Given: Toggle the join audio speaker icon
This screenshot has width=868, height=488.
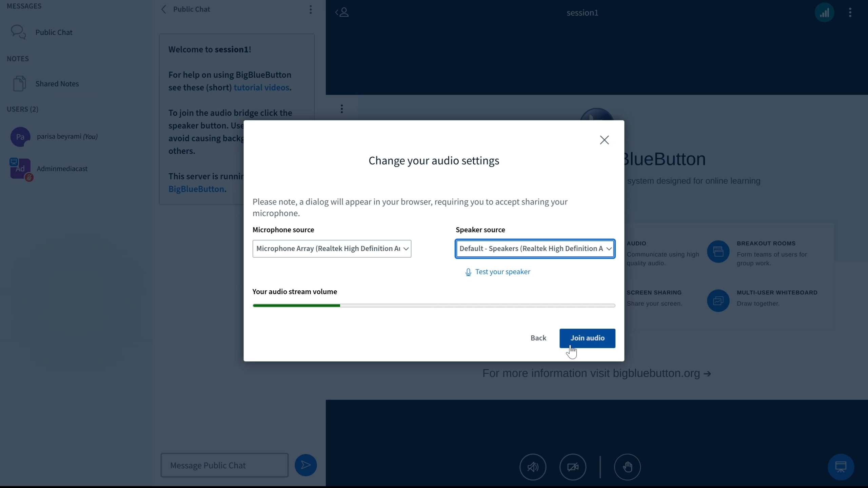Looking at the screenshot, I should tap(533, 467).
